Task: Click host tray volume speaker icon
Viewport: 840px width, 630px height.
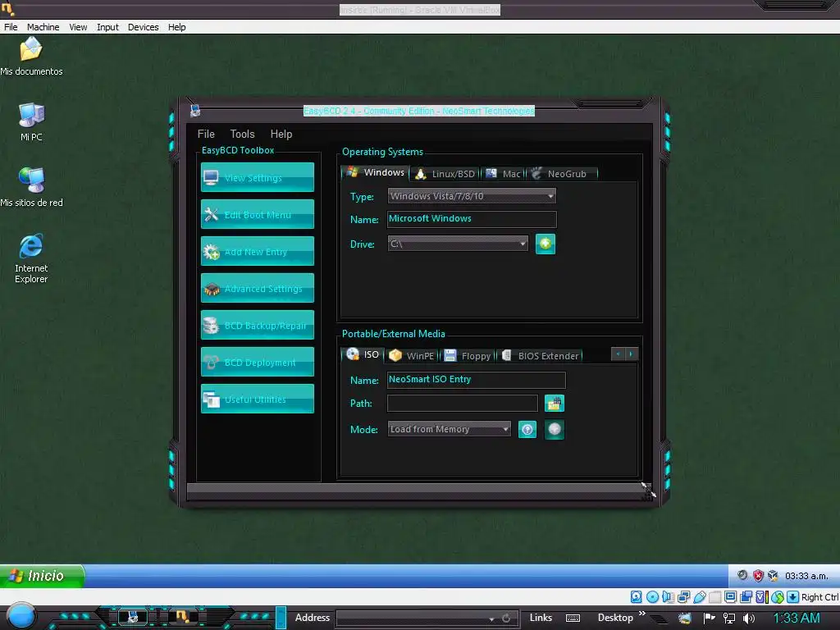Action: coord(748,619)
